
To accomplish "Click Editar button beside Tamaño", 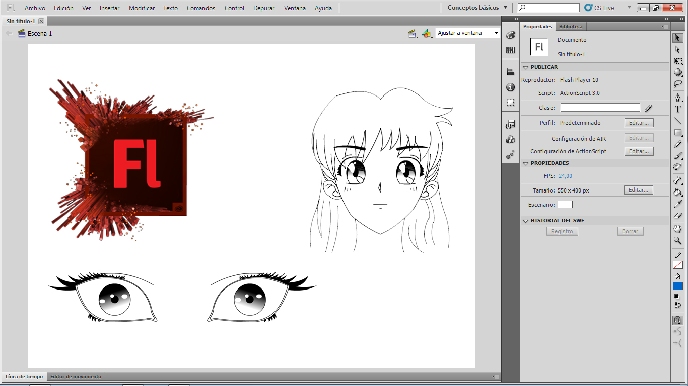I will tap(638, 190).
